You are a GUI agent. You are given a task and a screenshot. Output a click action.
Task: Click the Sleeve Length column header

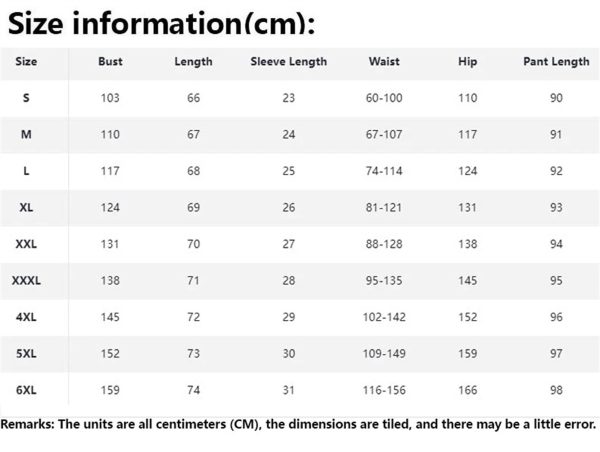pyautogui.click(x=288, y=62)
